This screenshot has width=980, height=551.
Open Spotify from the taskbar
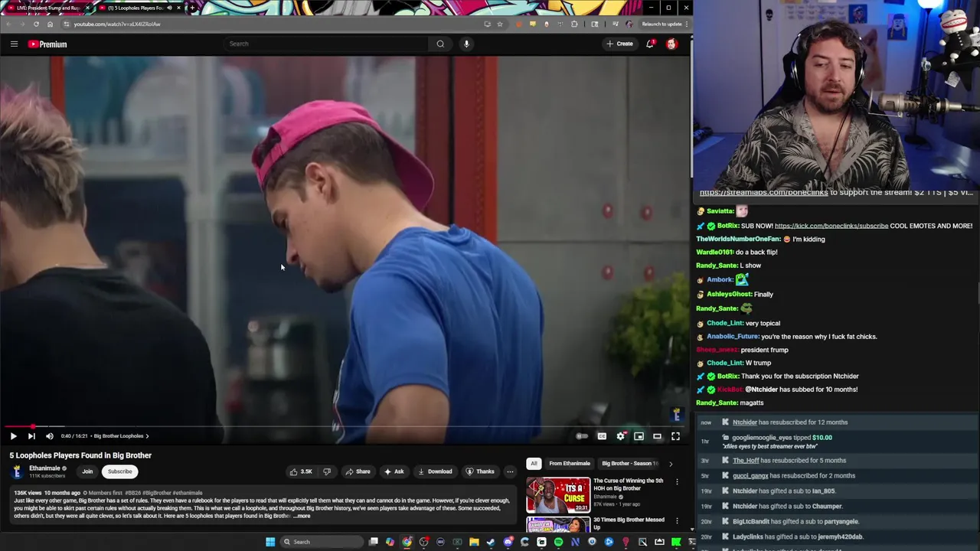click(558, 542)
